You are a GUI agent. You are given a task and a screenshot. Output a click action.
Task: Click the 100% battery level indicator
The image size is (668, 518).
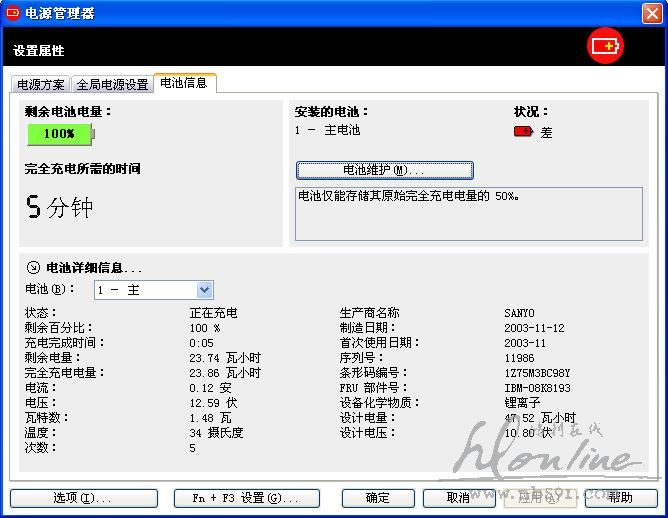click(60, 134)
